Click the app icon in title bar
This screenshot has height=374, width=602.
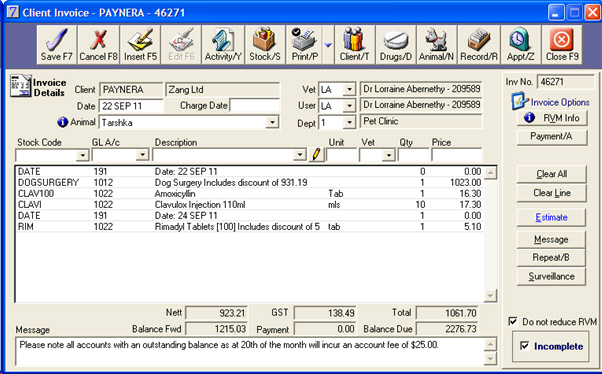click(12, 12)
